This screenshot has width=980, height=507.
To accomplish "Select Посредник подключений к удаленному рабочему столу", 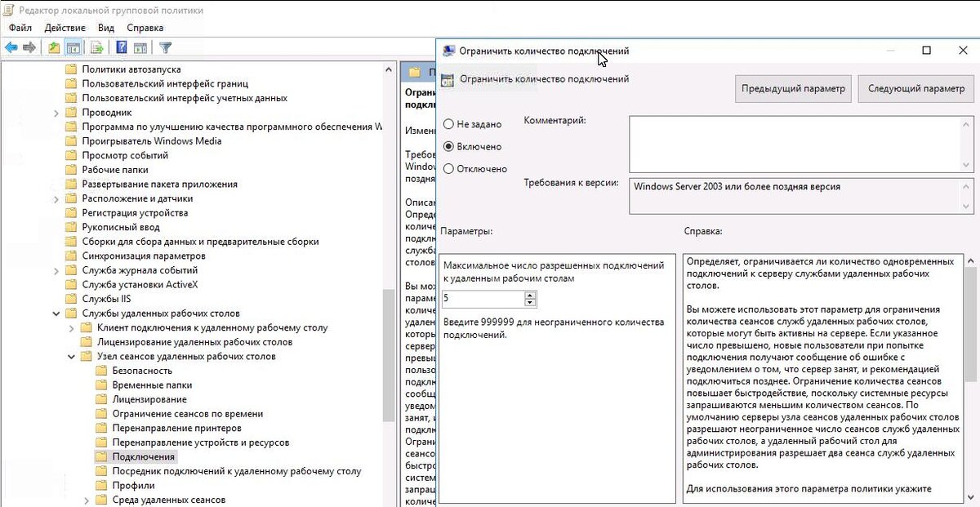I will pyautogui.click(x=237, y=471).
